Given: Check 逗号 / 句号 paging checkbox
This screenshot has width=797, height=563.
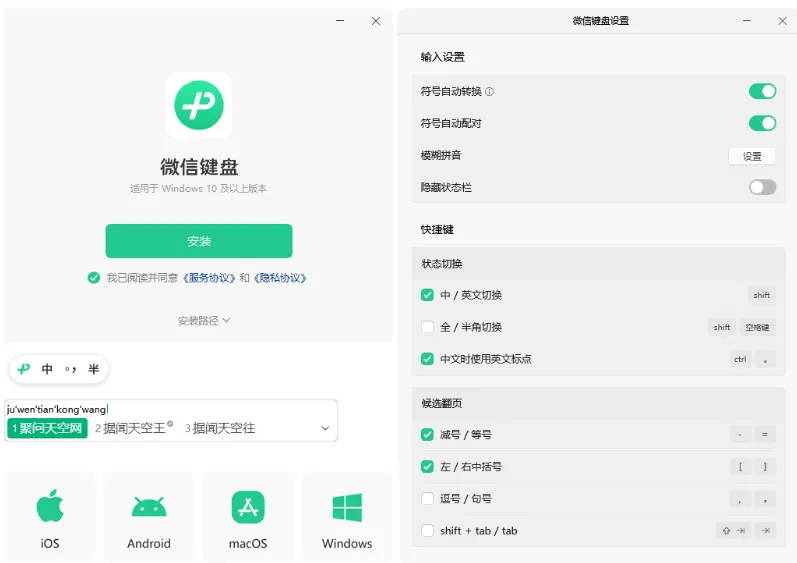Looking at the screenshot, I should (x=427, y=498).
